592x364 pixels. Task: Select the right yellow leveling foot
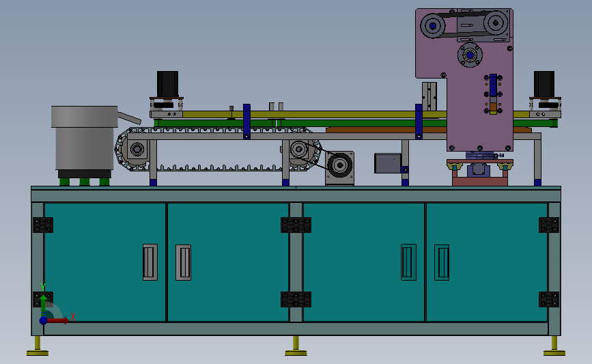pos(554,346)
